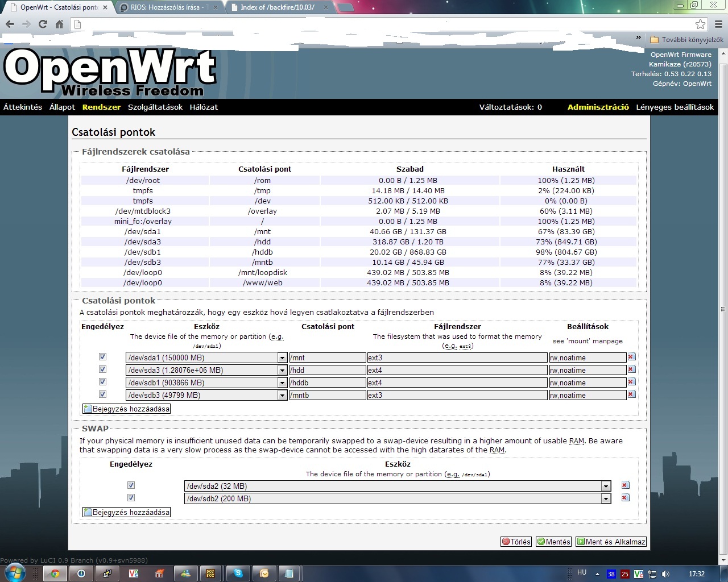The image size is (728, 582).
Task: Switch to Adminisztráció mode
Action: coord(598,107)
